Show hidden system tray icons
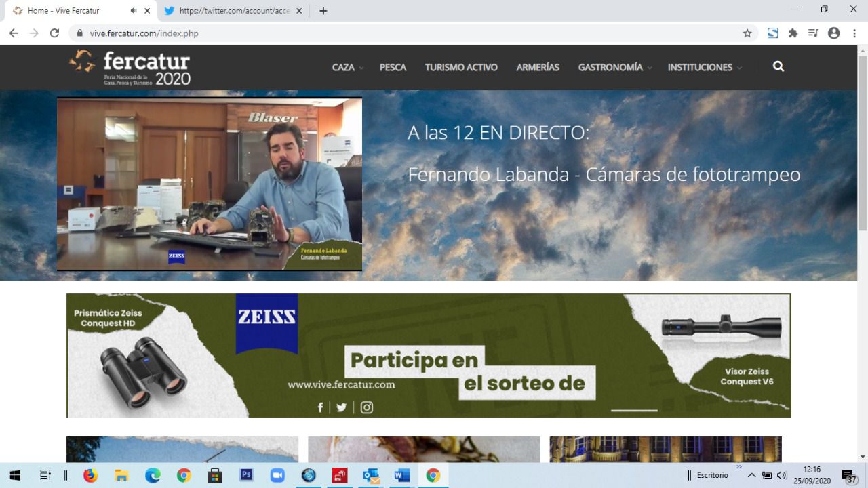 click(x=751, y=475)
